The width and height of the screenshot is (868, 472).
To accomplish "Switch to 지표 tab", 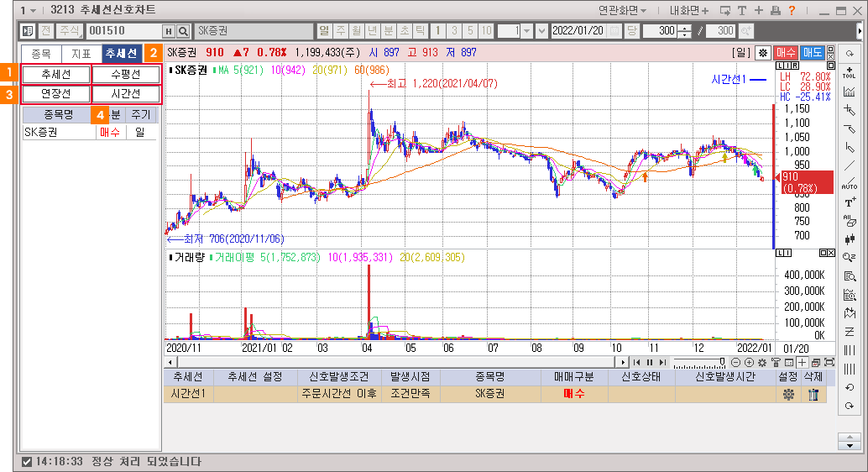I will coord(81,54).
